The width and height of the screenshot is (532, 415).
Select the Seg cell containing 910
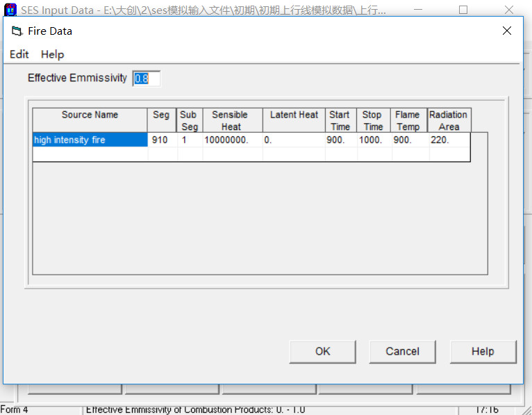163,140
